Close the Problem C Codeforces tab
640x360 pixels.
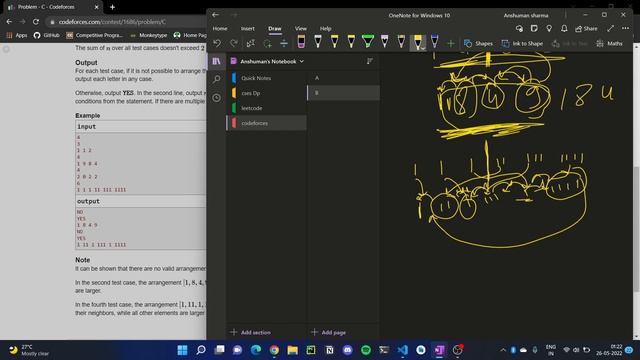click(x=96, y=7)
